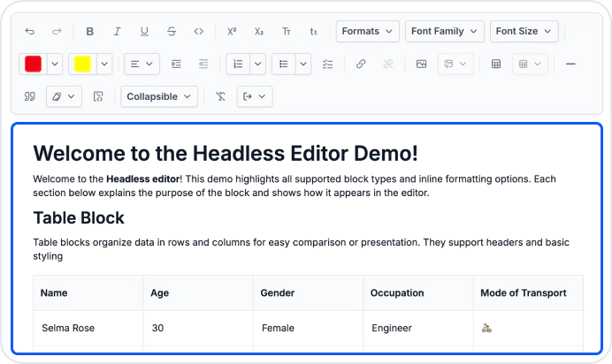Toggle strikethrough formatting
Image resolution: width=612 pixels, height=364 pixels.
pyautogui.click(x=172, y=31)
